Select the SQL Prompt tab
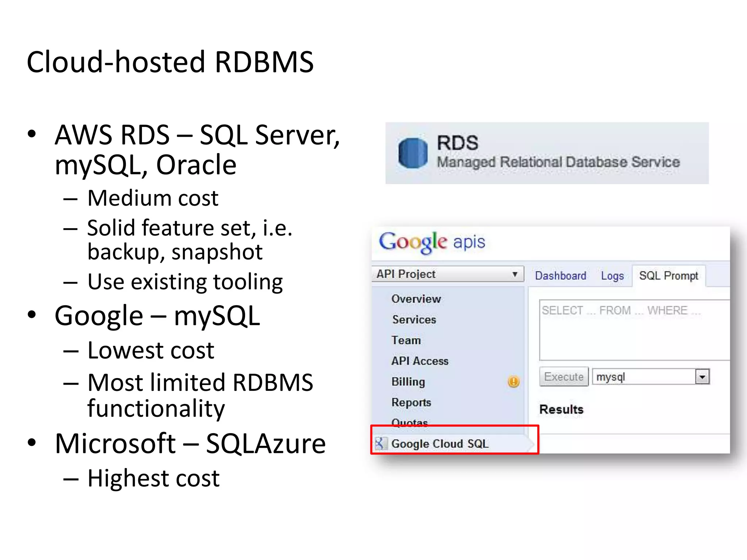 (x=669, y=276)
